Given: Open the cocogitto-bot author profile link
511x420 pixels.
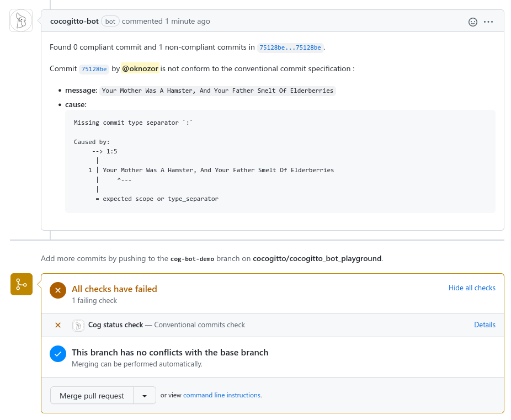Looking at the screenshot, I should [74, 22].
